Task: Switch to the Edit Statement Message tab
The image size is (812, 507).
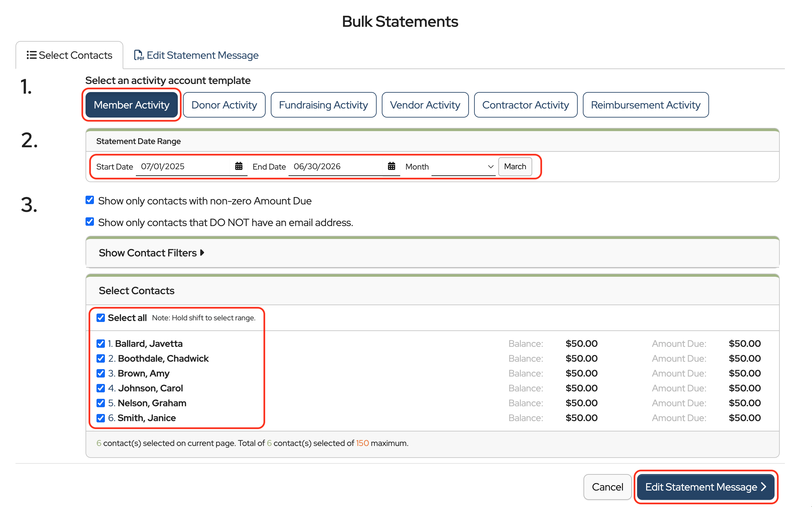Action: (202, 55)
